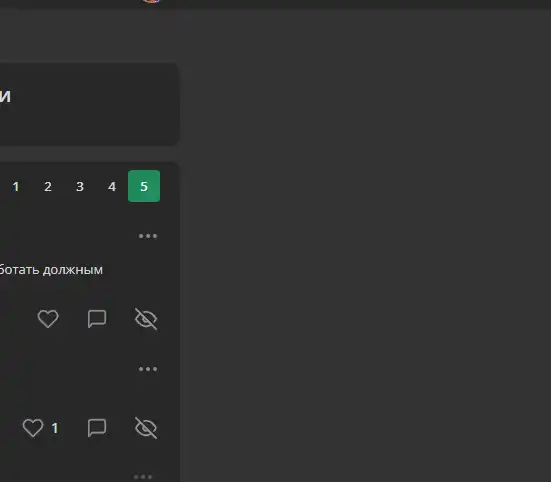Screen dimensions: 551x482
Task: Open the three-dots menu above the 'ботать должным' comment
Action: pos(148,236)
